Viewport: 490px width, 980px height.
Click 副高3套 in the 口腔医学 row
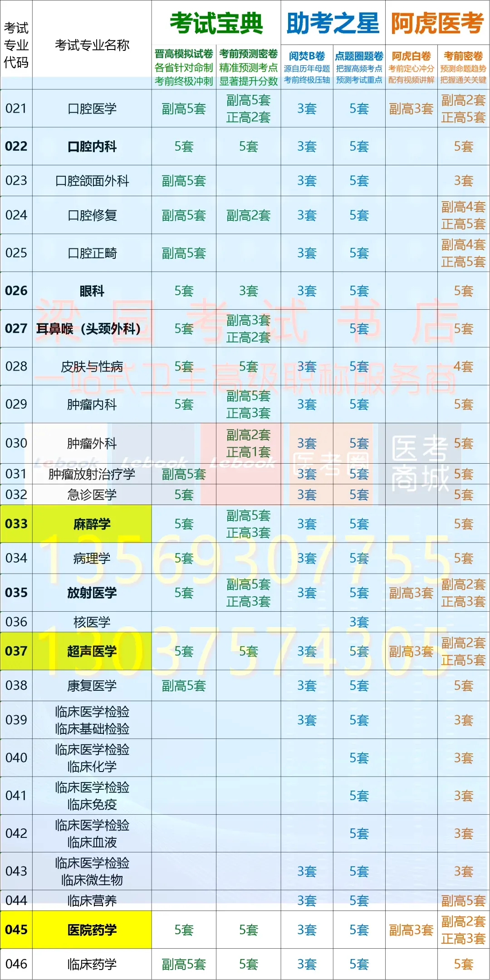point(411,109)
